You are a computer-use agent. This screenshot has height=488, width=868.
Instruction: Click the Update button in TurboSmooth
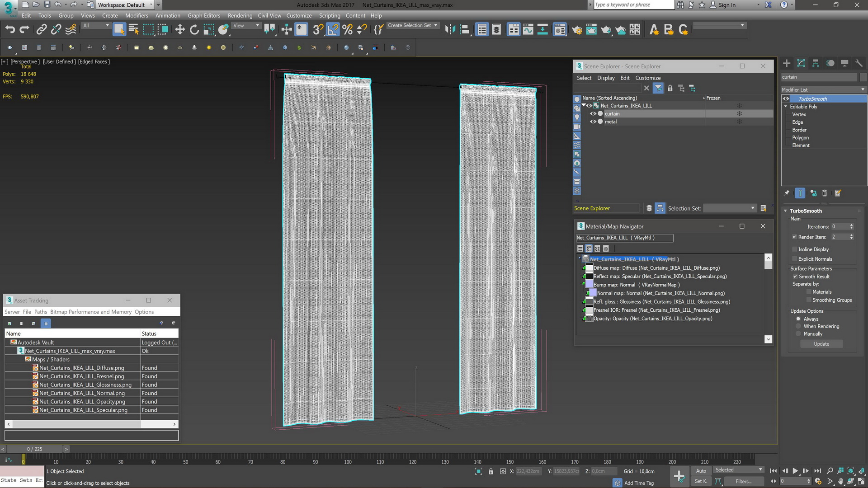[821, 344]
